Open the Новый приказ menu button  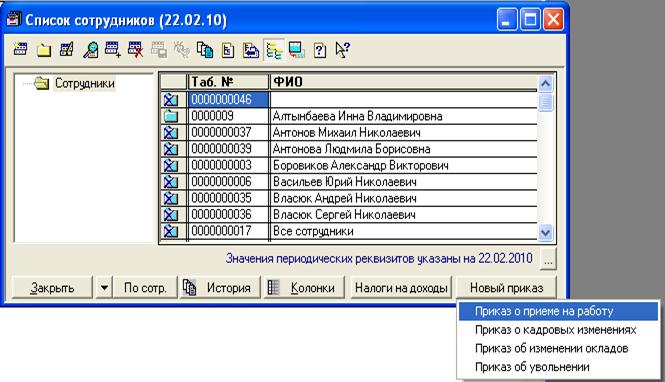tap(506, 288)
